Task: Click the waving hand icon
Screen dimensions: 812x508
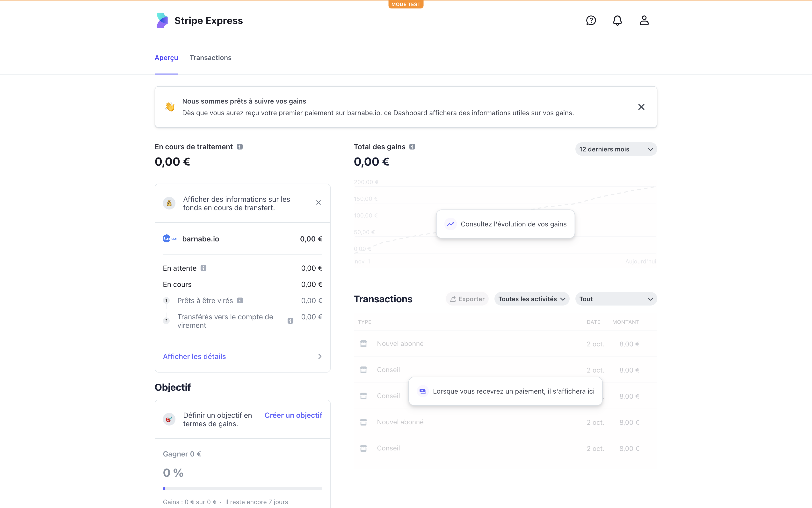Action: click(170, 107)
